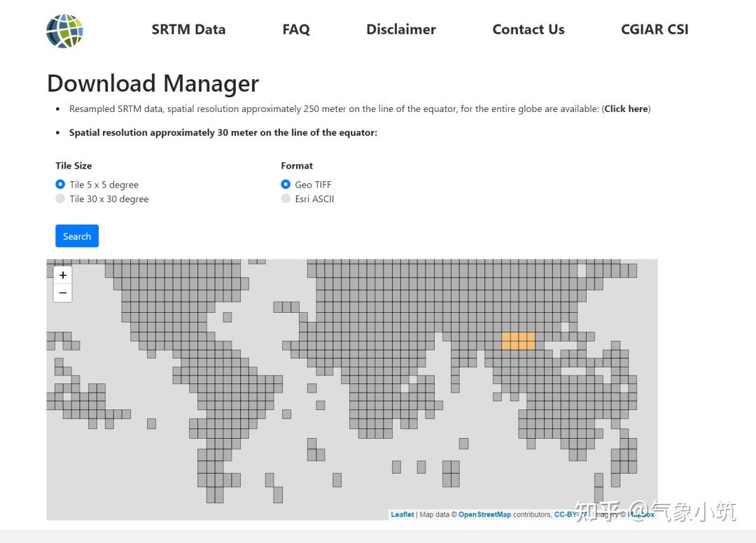Click the Mapbox attribution link
This screenshot has height=543, width=756.
pos(641,514)
